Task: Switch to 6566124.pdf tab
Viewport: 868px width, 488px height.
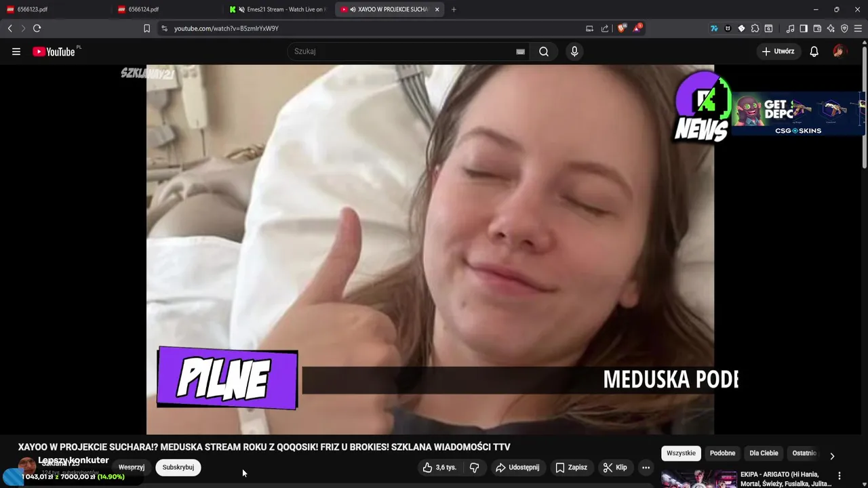Action: pyautogui.click(x=166, y=9)
